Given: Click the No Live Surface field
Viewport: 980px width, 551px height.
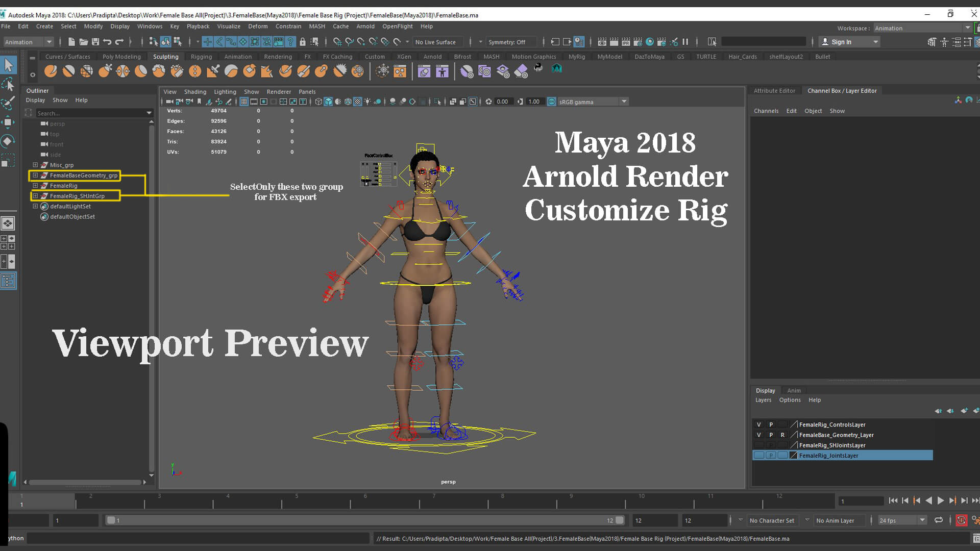Looking at the screenshot, I should tap(438, 42).
